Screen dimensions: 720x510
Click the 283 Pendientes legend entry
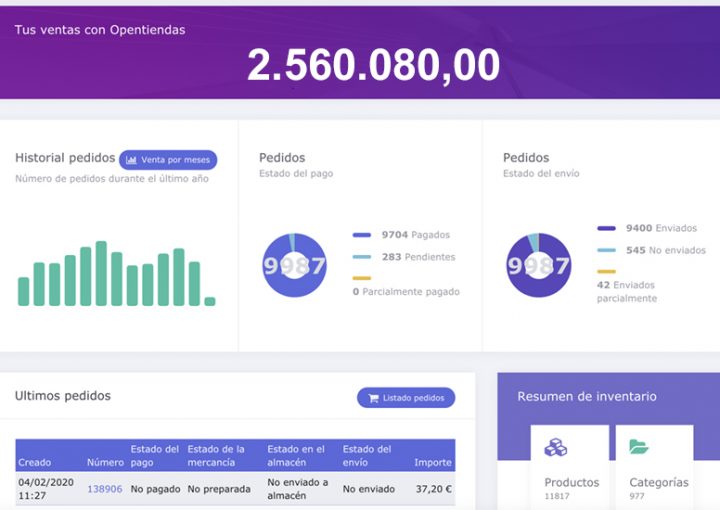pos(418,257)
